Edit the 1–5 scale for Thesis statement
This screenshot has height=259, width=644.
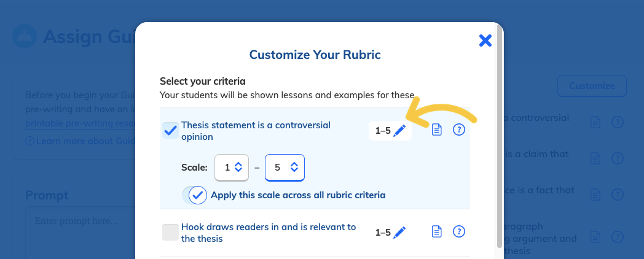pyautogui.click(x=390, y=131)
